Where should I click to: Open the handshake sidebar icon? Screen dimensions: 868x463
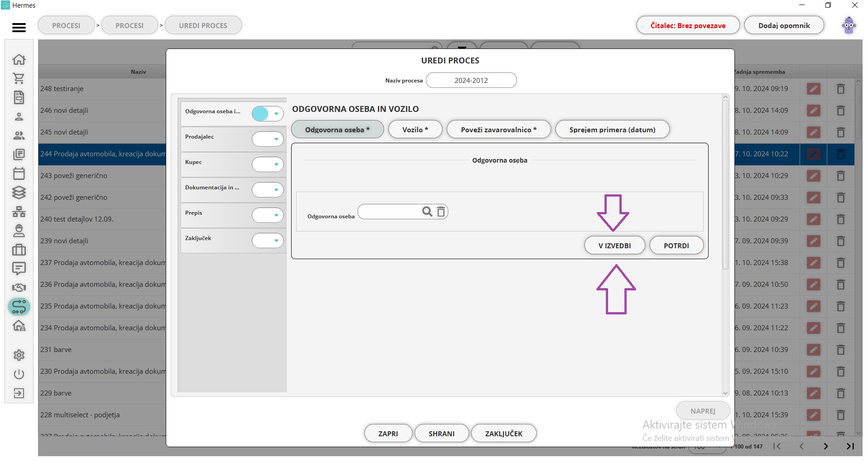coord(19,288)
